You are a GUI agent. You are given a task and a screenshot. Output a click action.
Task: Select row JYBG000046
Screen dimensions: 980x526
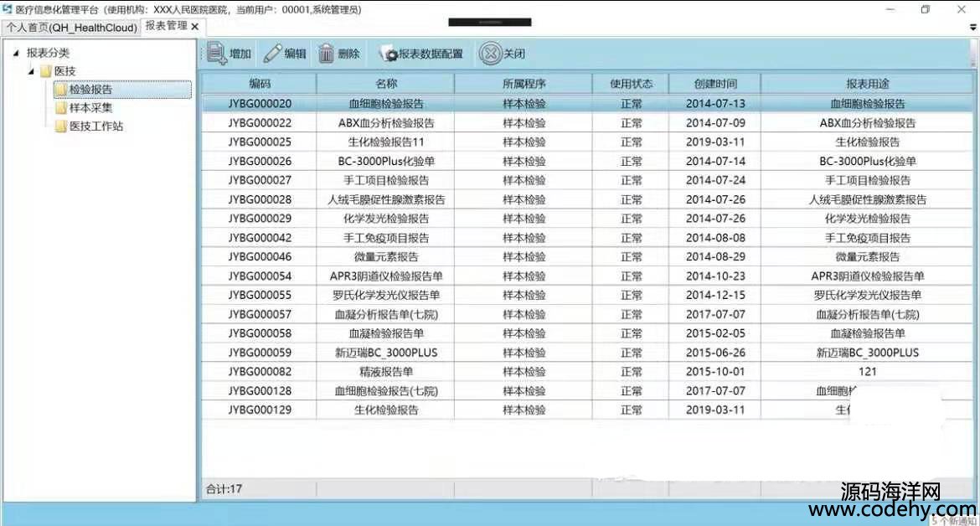click(587, 257)
